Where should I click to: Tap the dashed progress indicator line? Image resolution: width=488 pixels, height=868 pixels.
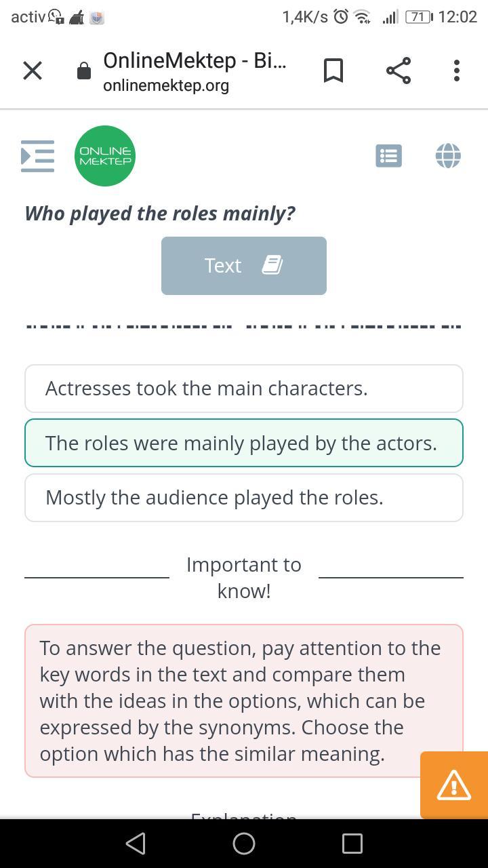tap(244, 327)
